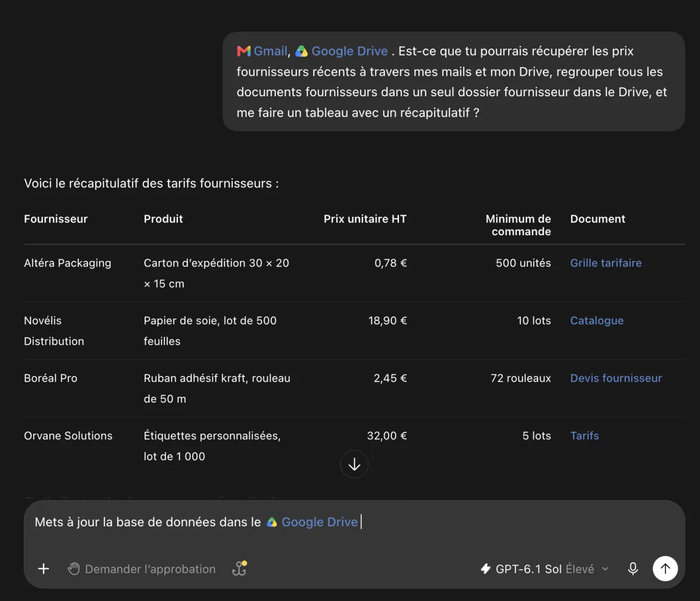Send the message with the arrow button
Viewport: 700px width, 601px height.
665,568
